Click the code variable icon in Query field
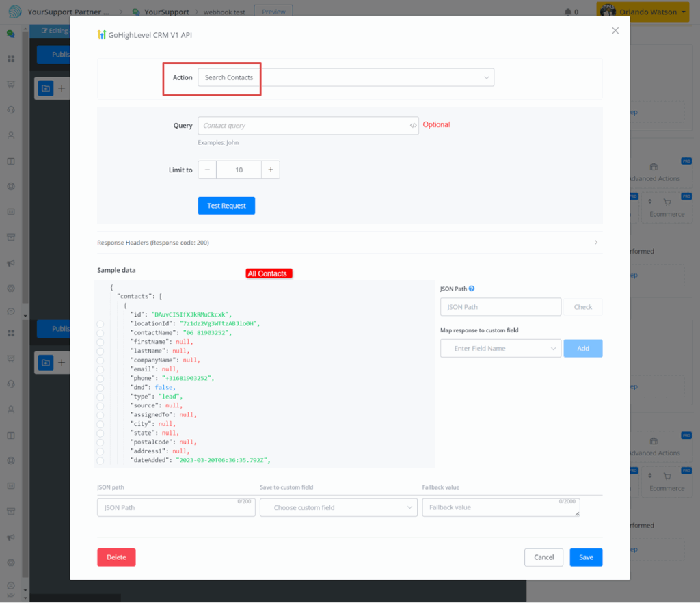 413,126
